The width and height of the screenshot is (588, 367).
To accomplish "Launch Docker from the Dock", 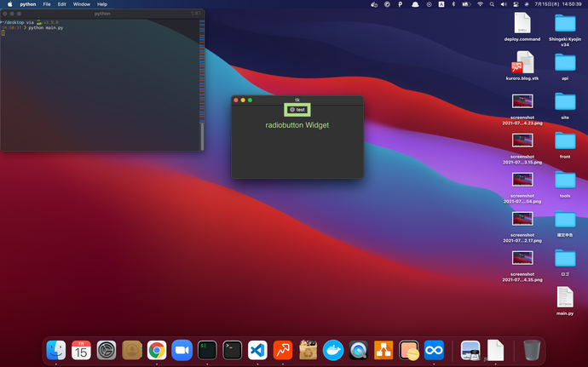I will coord(333,350).
